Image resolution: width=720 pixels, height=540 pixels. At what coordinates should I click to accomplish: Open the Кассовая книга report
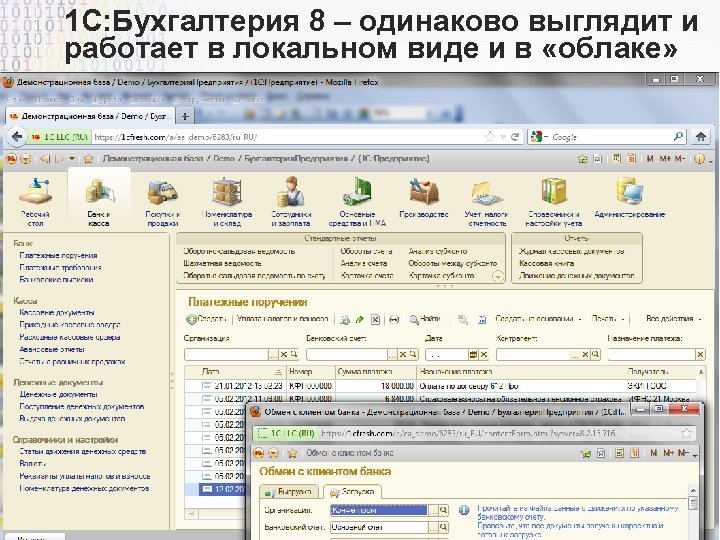tap(546, 264)
